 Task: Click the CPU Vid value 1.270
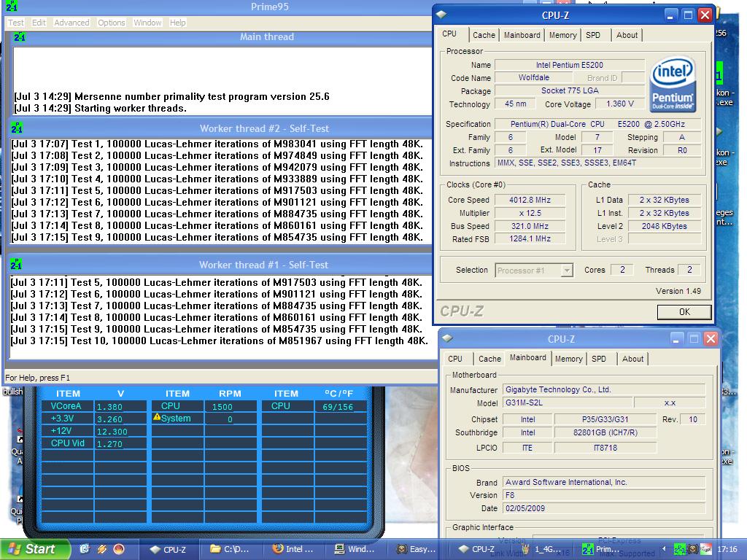click(x=110, y=444)
